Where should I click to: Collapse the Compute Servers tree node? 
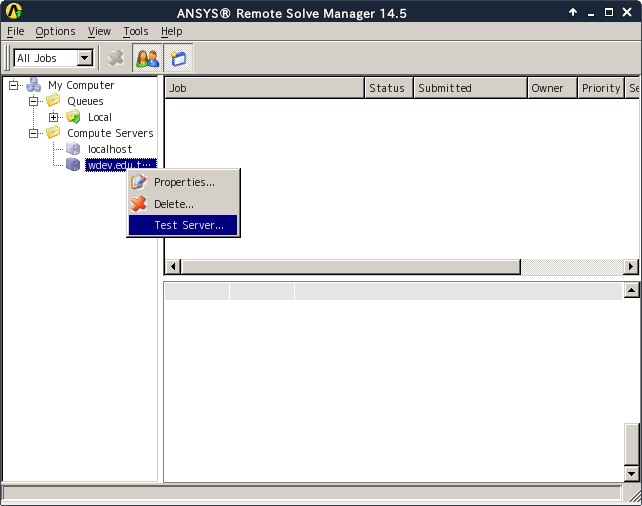click(x=33, y=133)
